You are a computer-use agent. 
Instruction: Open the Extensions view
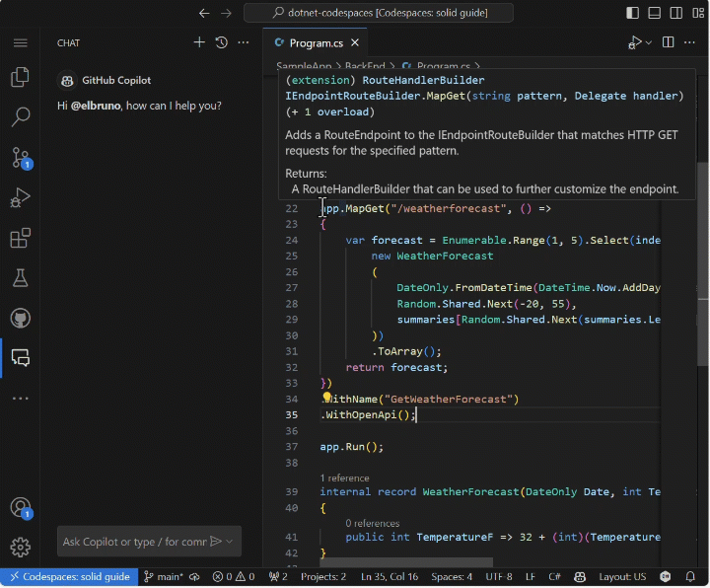[x=20, y=239]
